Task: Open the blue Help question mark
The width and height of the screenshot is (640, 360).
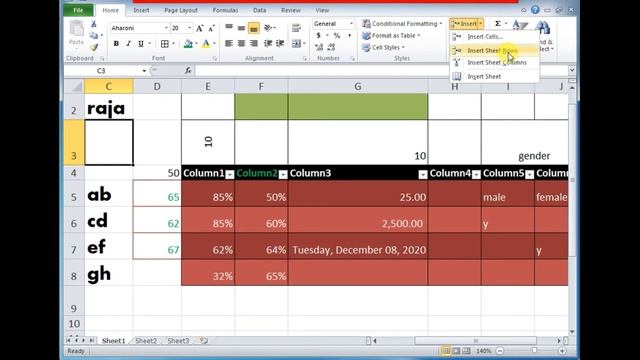Action: click(x=535, y=10)
